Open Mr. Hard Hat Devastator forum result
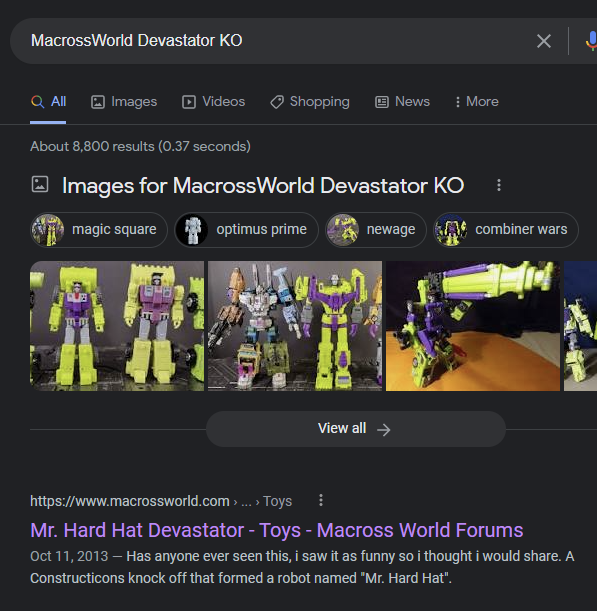 tap(277, 530)
